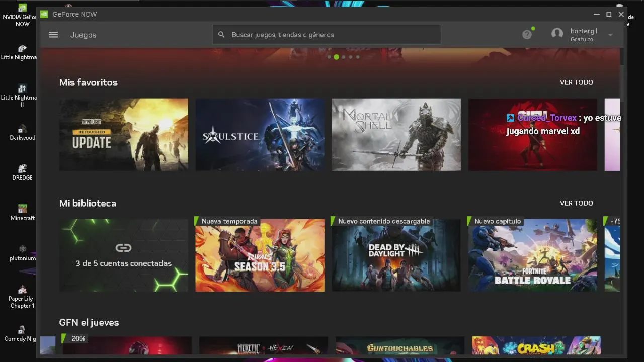644x362 pixels.
Task: Select the Minecraft desktop icon
Action: [x=22, y=213]
